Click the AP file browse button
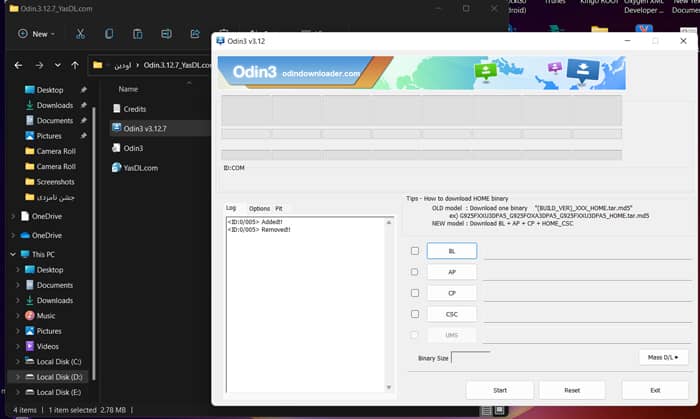 click(x=452, y=272)
